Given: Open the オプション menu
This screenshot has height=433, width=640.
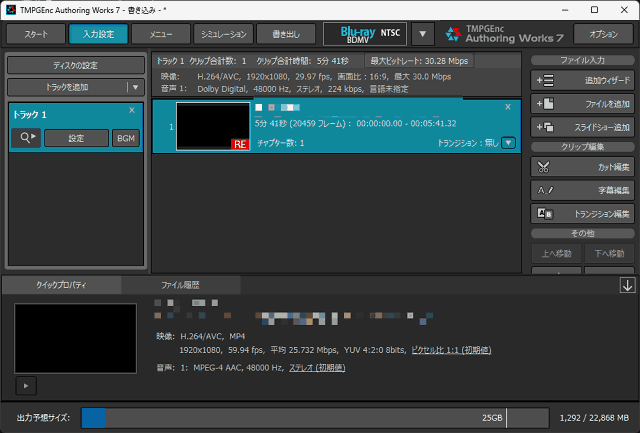Looking at the screenshot, I should tap(603, 34).
